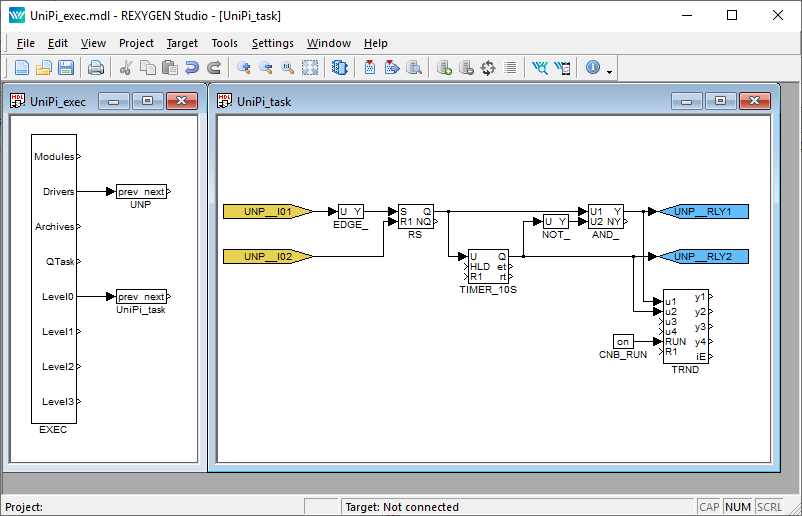The width and height of the screenshot is (802, 516).
Task: Open the Help menu
Action: coord(375,43)
